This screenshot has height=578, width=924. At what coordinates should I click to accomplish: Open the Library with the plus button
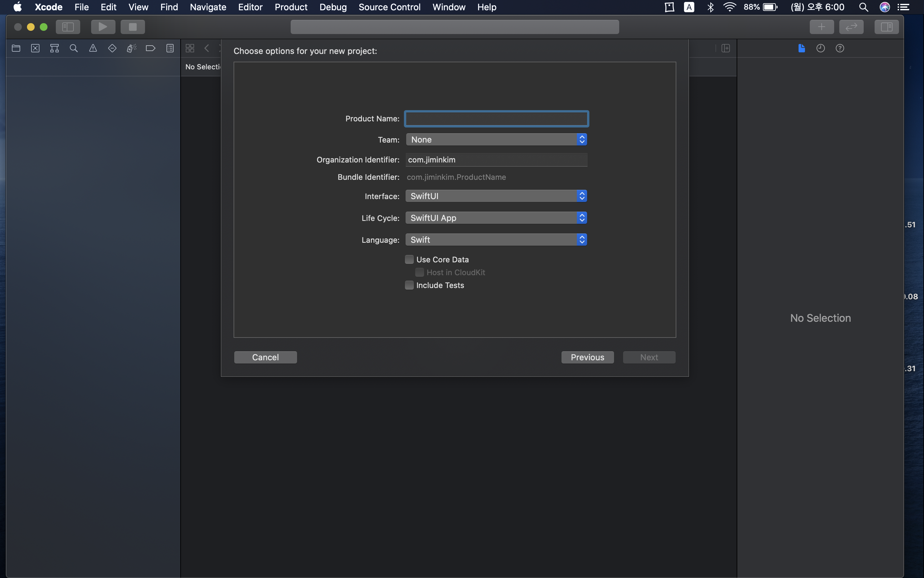pyautogui.click(x=822, y=27)
